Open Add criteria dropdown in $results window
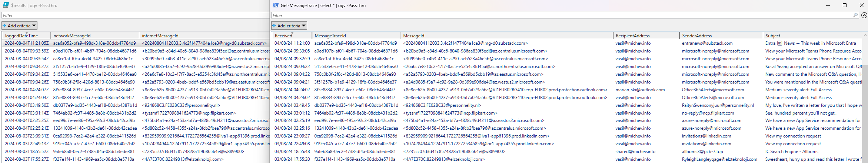This screenshot has width=868, height=163. [19, 26]
